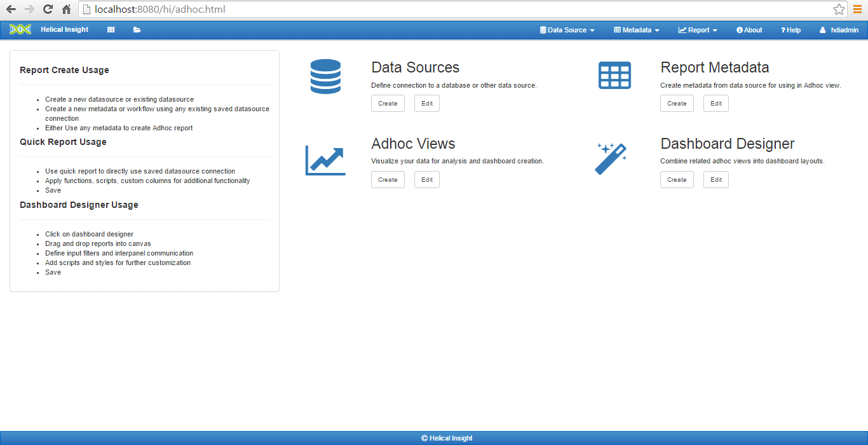This screenshot has height=445, width=868.
Task: Click 'Add scripts and styles for further customization'
Action: [118, 263]
